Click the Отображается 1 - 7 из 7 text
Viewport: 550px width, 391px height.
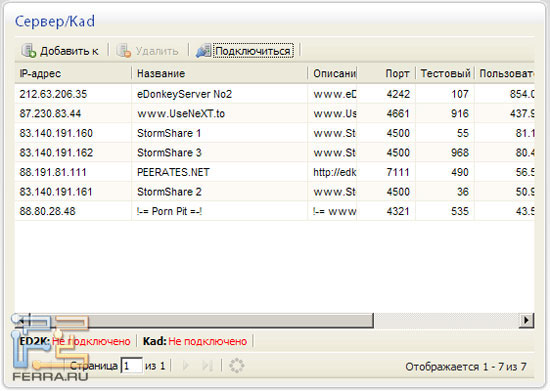(466, 367)
